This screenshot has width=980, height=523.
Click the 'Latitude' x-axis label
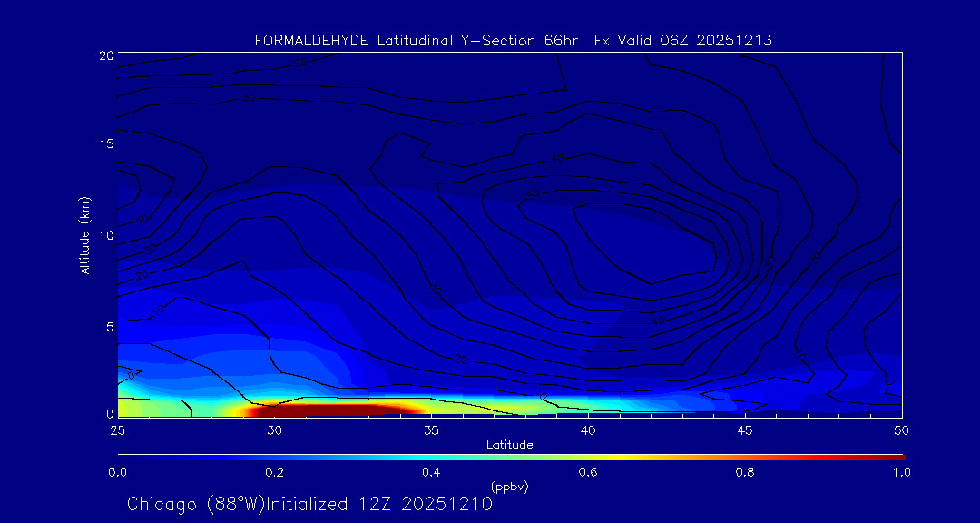(x=509, y=444)
